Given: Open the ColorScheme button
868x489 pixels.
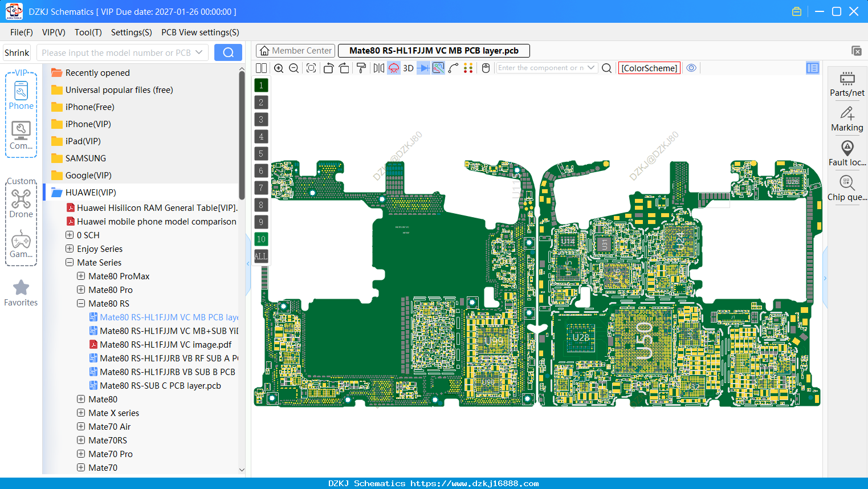Looking at the screenshot, I should (649, 68).
